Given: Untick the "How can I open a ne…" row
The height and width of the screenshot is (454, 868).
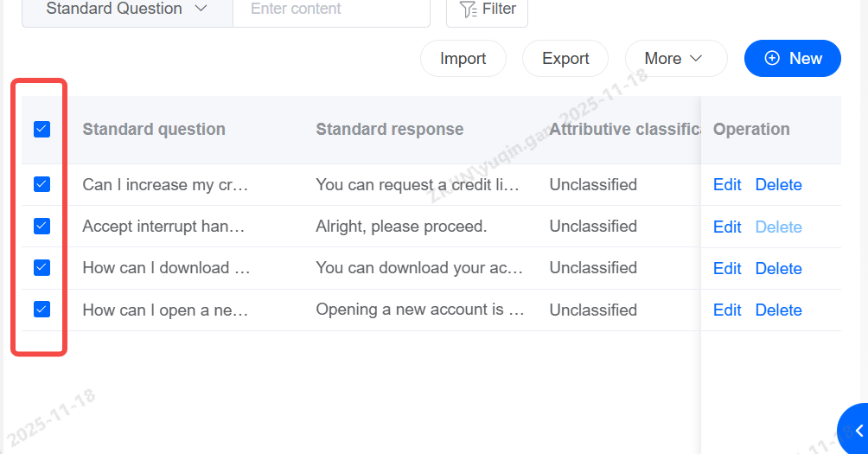Looking at the screenshot, I should pos(41,309).
